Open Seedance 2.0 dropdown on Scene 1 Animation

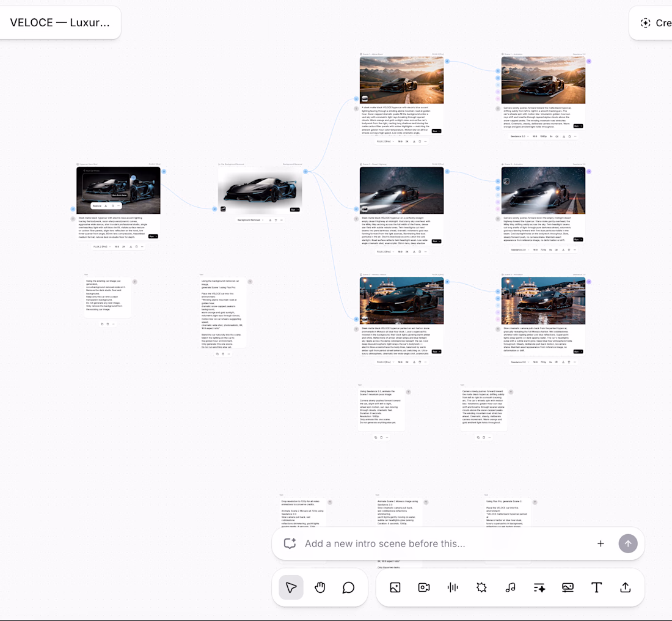pyautogui.click(x=519, y=136)
